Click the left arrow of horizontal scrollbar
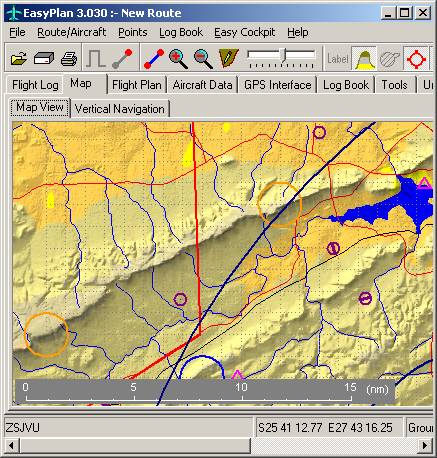Viewport: 437px width, 458px height. (x=11, y=445)
